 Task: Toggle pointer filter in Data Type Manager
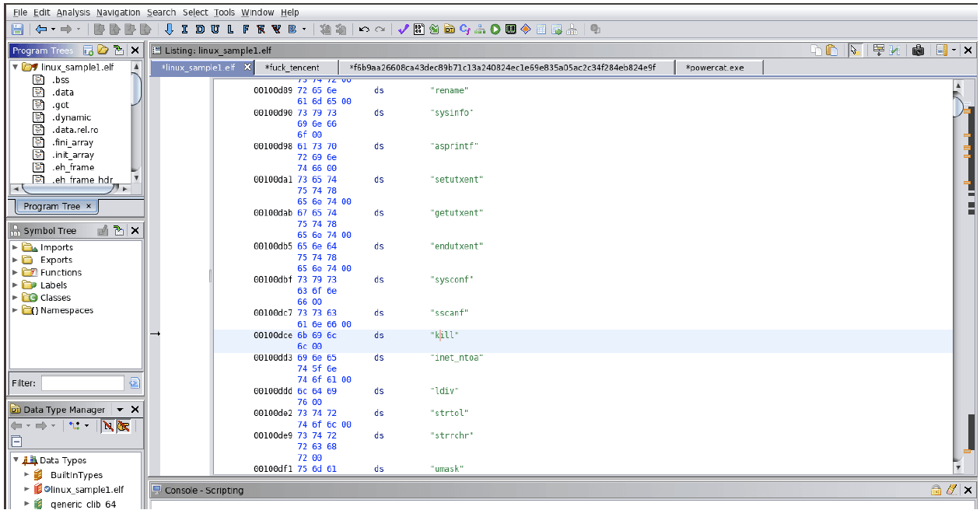[x=123, y=426]
